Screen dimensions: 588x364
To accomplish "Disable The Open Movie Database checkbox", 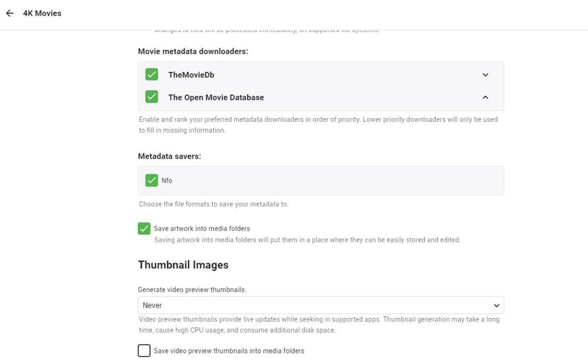I will 152,97.
